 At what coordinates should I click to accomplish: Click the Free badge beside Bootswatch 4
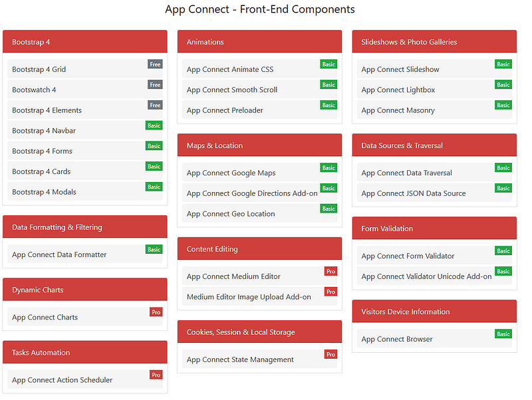[x=155, y=84]
